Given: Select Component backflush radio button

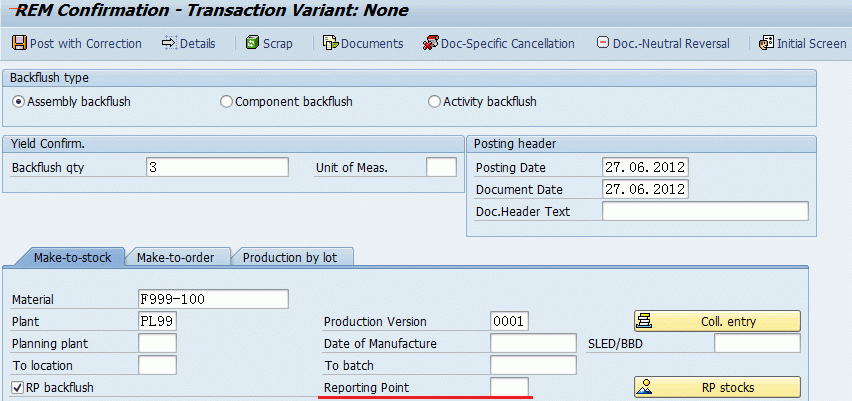Looking at the screenshot, I should (226, 102).
